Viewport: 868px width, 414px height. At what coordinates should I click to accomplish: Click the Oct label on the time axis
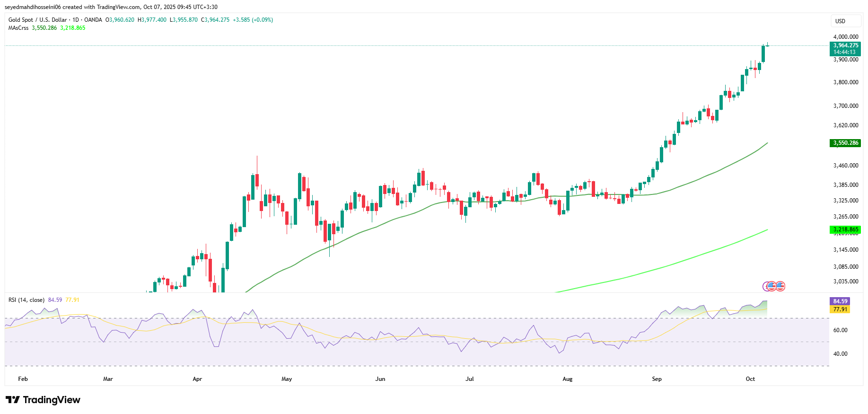click(750, 379)
